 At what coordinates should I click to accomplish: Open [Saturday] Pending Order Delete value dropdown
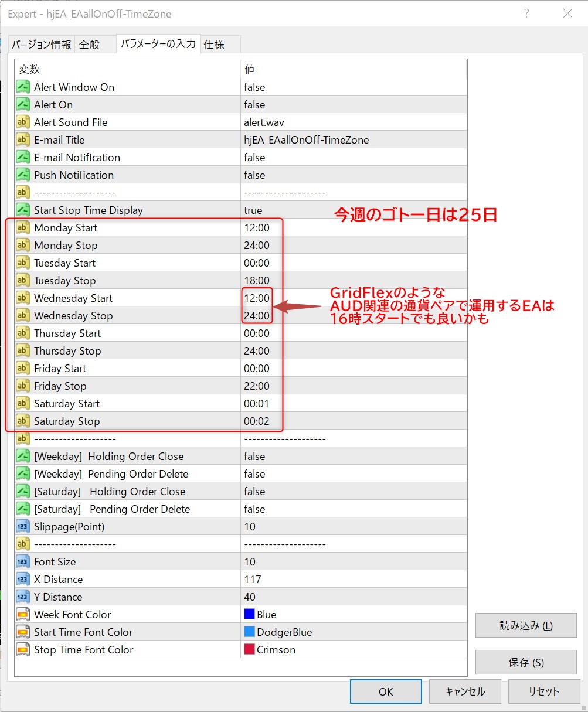tap(352, 509)
